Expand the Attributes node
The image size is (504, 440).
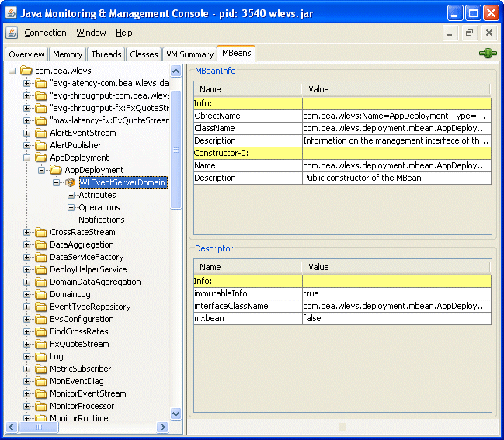(x=71, y=195)
